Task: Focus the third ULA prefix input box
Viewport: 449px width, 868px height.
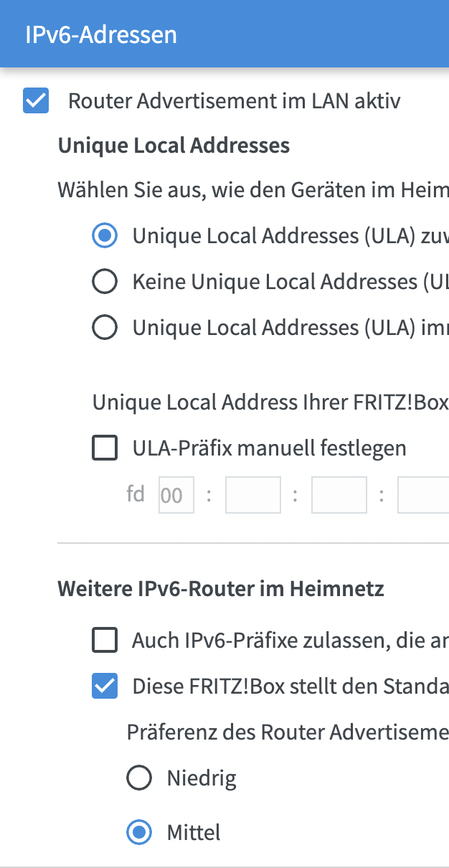Action: 339,495
